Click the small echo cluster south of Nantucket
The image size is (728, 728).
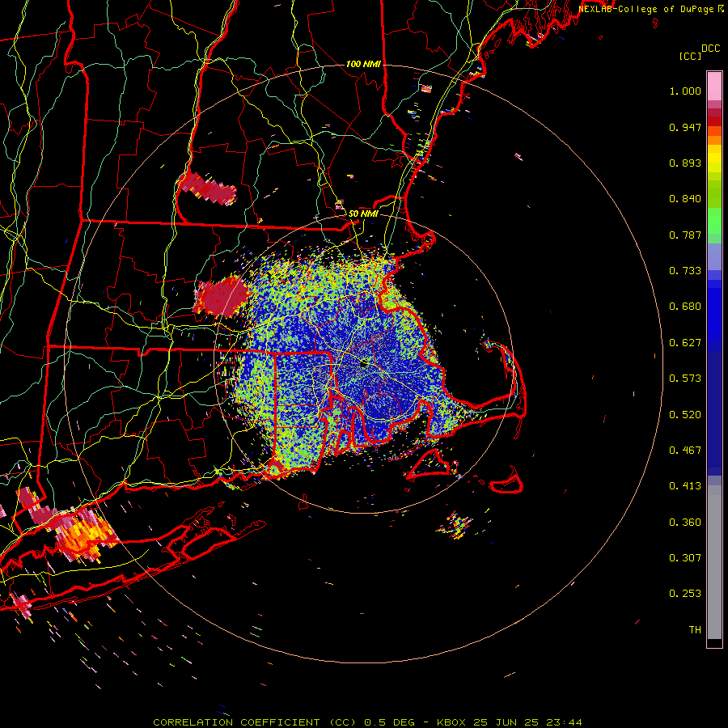point(455,526)
